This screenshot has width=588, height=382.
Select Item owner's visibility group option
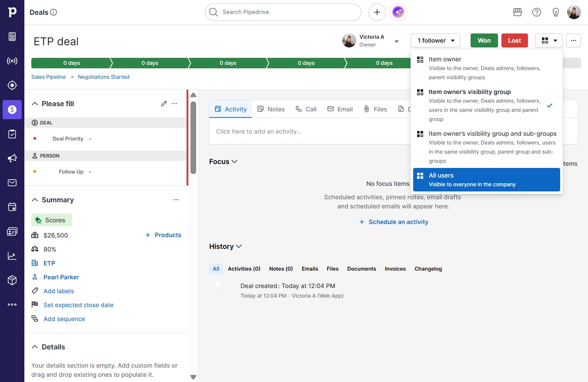tap(487, 105)
